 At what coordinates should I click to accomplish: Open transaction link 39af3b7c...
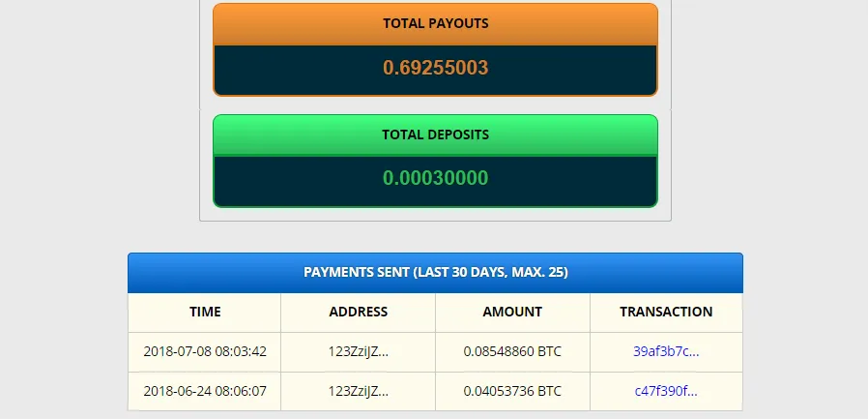click(666, 351)
